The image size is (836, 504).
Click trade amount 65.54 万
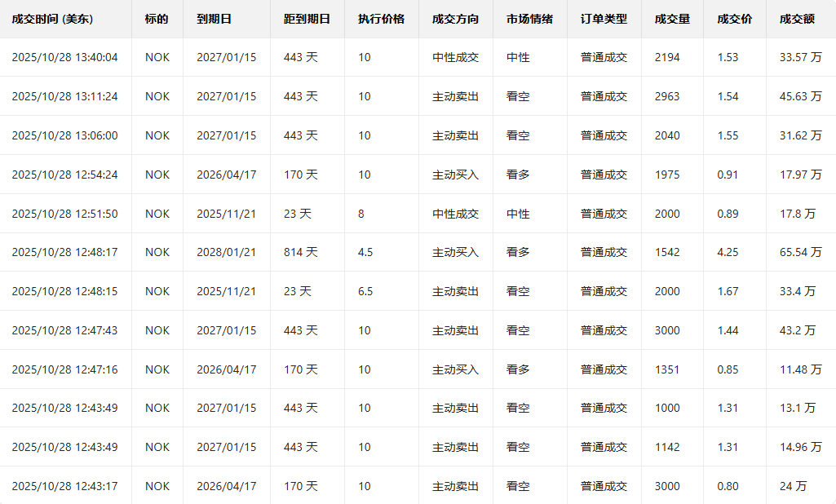click(800, 252)
